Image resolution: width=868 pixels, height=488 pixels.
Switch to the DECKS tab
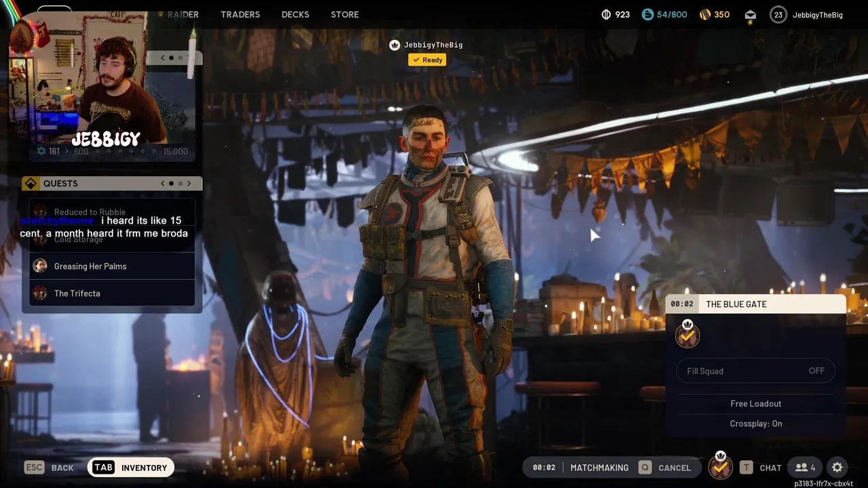[295, 14]
